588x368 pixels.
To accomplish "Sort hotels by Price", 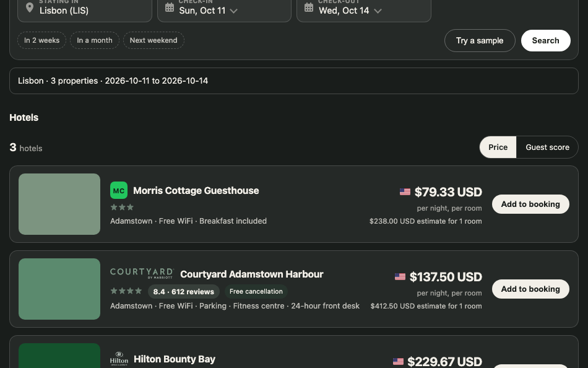I will click(498, 147).
